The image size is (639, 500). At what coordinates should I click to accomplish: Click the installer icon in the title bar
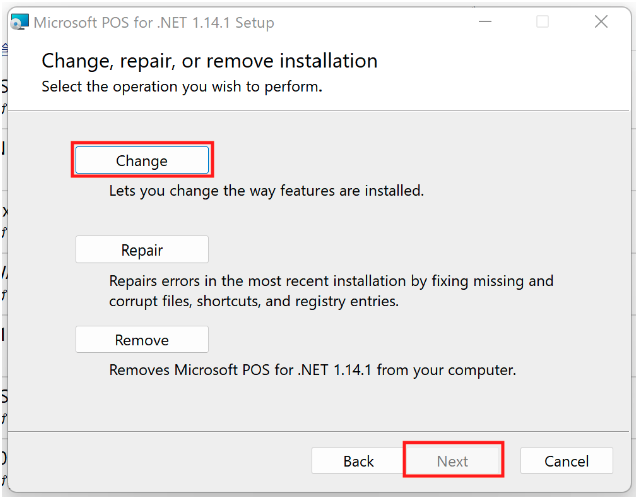pyautogui.click(x=19, y=22)
